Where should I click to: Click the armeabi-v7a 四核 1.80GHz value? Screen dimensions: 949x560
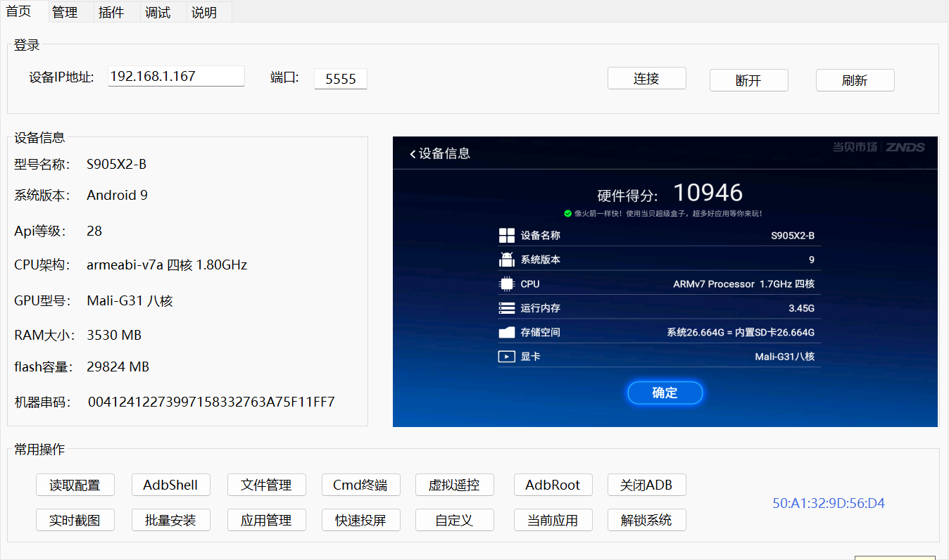tap(167, 265)
